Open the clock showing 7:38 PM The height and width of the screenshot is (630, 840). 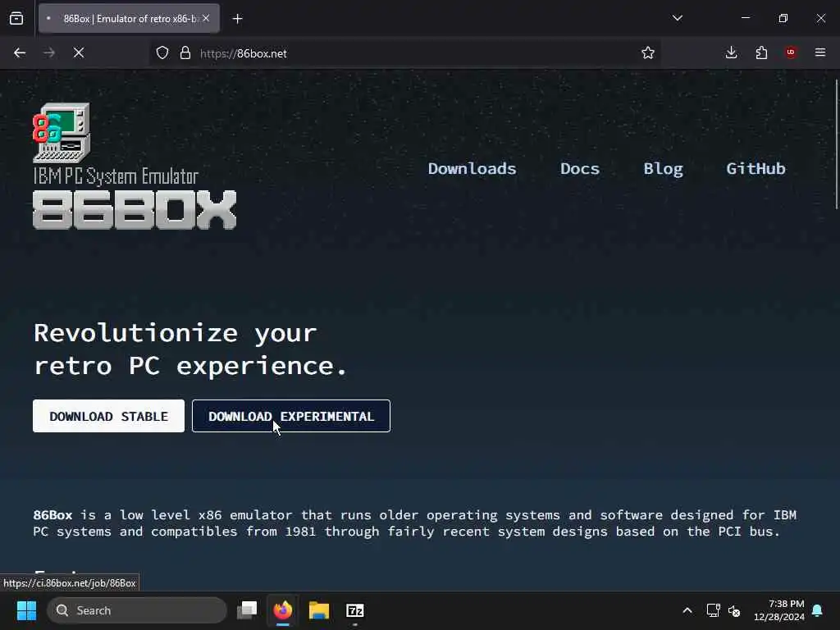[779, 610]
